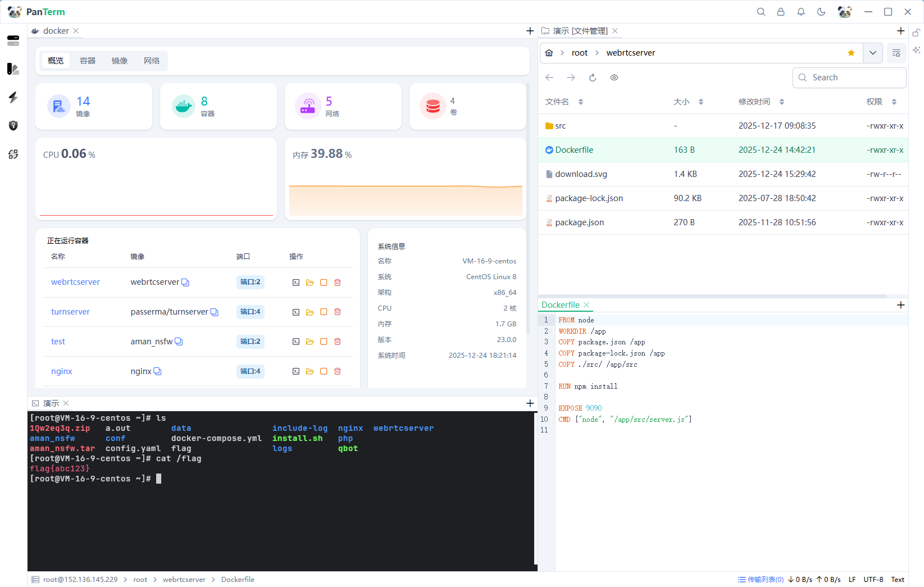Switch to the 镜像 tab
924x587 pixels.
(120, 61)
